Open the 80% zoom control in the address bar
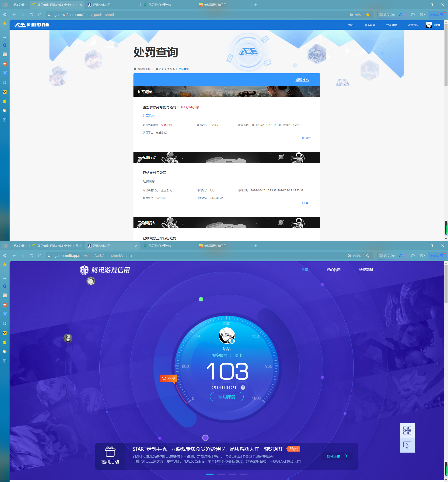448x482 pixels. (x=355, y=14)
